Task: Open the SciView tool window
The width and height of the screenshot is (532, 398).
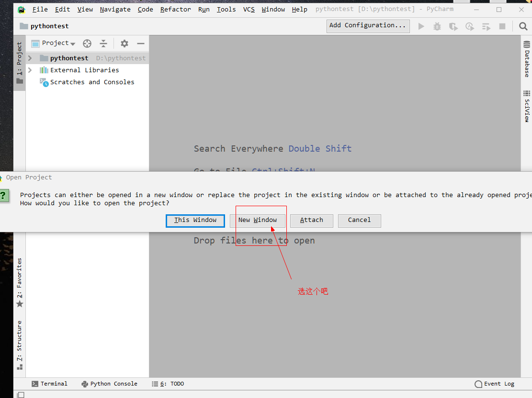Action: pyautogui.click(x=527, y=106)
